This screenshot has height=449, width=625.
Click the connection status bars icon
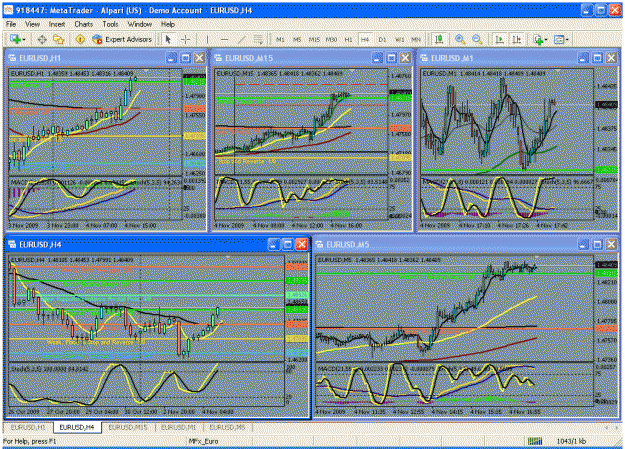[x=535, y=441]
